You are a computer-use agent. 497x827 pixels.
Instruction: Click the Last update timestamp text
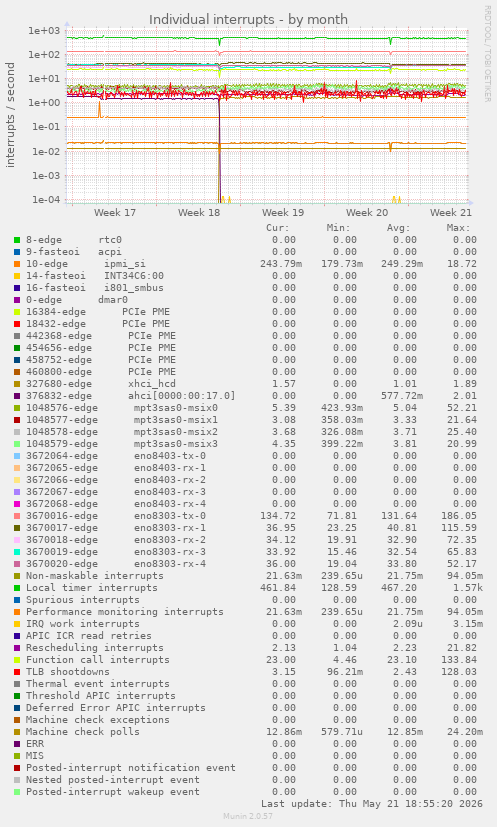click(x=372, y=804)
